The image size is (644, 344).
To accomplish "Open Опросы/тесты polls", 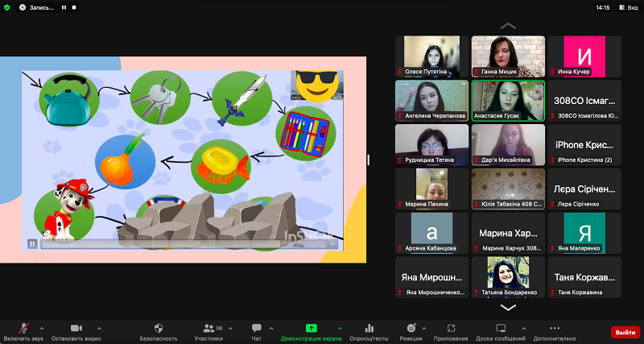I will [369, 332].
